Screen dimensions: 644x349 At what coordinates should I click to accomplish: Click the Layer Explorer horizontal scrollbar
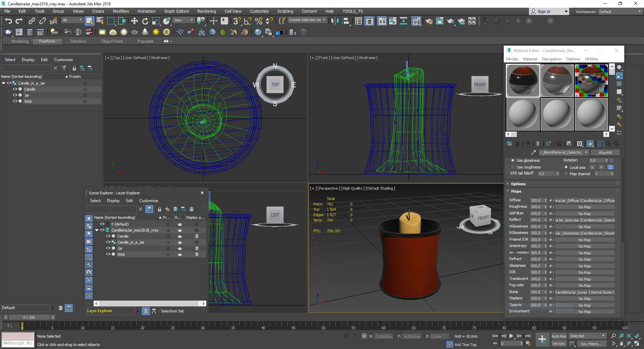[x=150, y=303]
